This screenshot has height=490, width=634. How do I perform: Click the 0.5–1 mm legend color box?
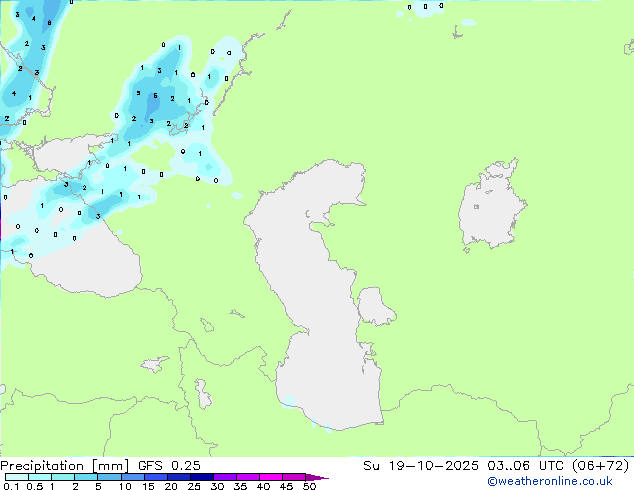40,477
